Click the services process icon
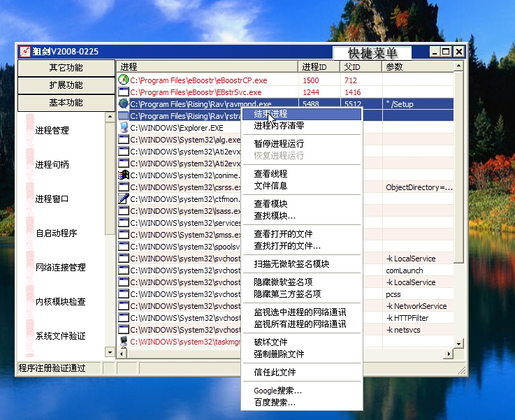 (124, 223)
